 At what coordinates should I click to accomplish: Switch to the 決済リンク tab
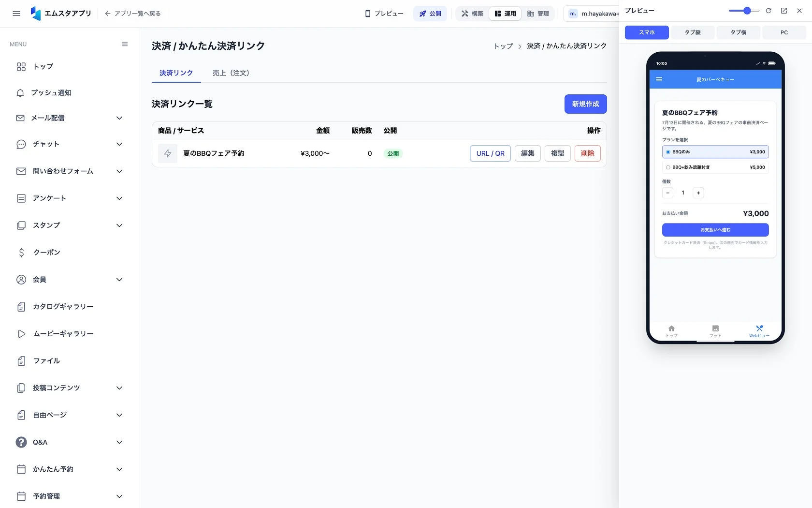point(176,73)
